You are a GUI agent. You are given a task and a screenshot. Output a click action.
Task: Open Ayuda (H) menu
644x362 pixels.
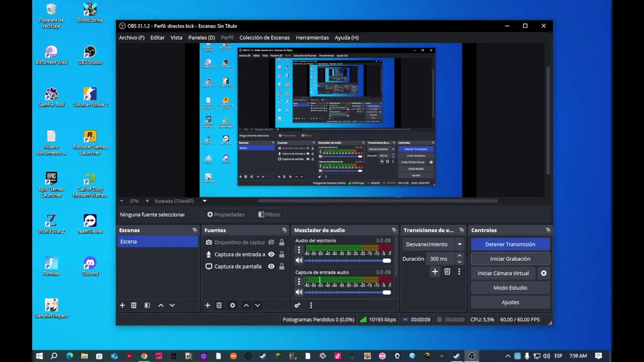[x=347, y=38]
